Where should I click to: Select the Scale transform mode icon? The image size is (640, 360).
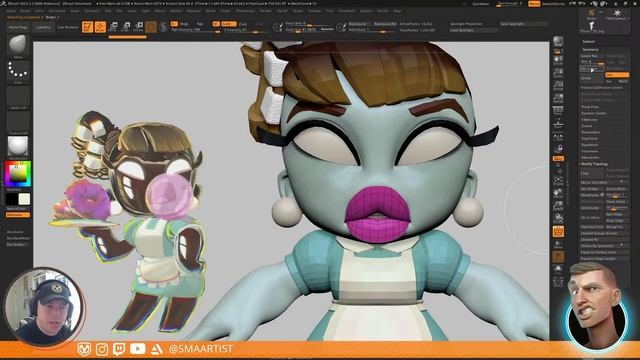coord(126,27)
